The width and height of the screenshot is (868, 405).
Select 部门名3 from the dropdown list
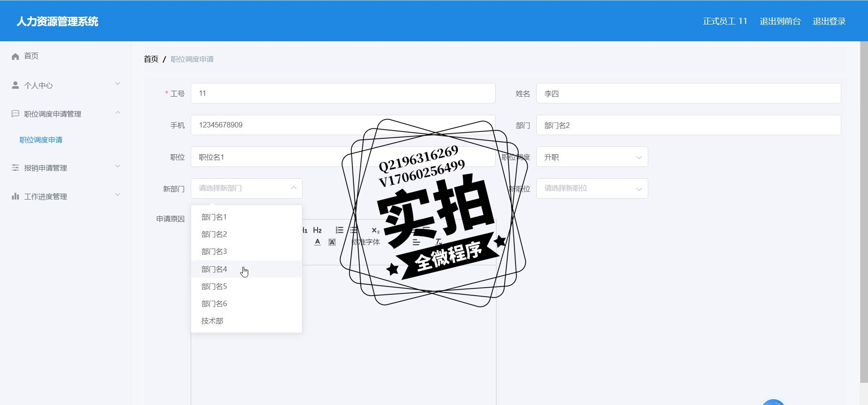click(246, 252)
